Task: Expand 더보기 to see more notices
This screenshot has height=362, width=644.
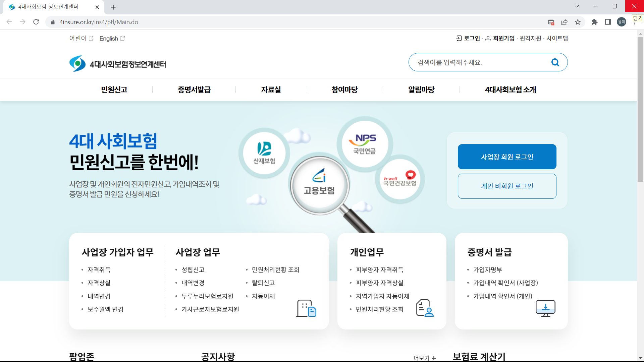Action: (x=424, y=358)
